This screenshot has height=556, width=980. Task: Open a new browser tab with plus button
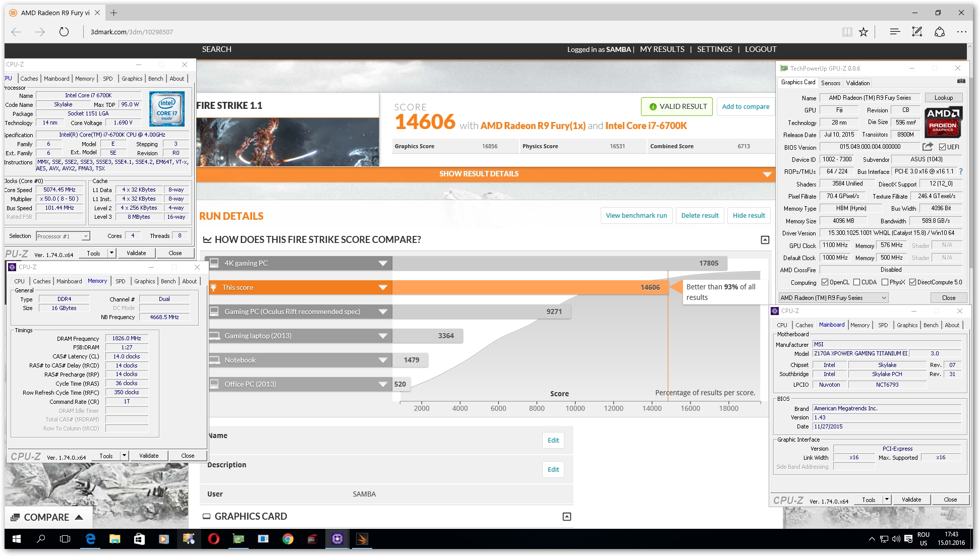[x=114, y=13]
